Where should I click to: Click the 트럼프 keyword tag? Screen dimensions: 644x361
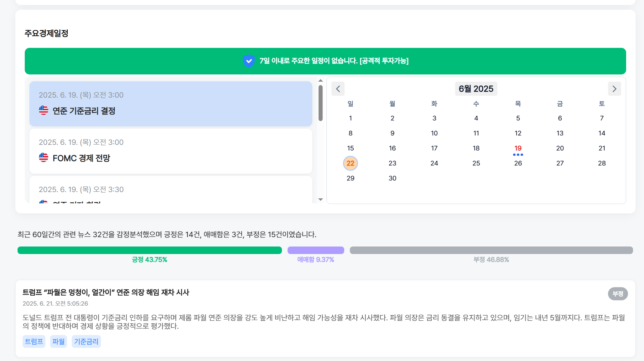click(34, 341)
